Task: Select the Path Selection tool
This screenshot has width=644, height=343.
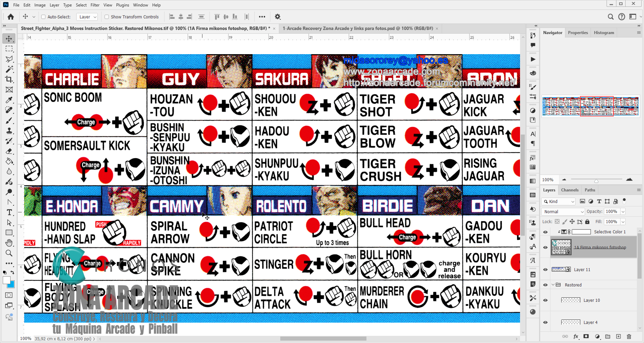Action: click(x=9, y=223)
